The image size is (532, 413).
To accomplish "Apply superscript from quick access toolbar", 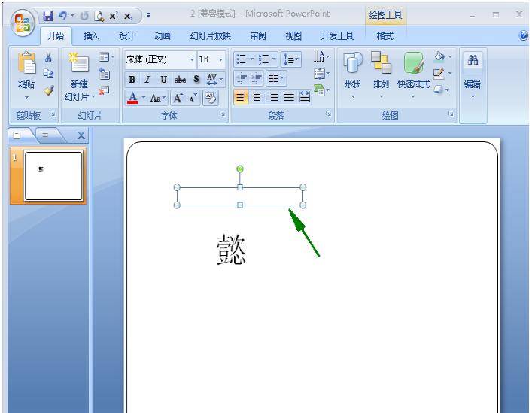I will (x=114, y=16).
